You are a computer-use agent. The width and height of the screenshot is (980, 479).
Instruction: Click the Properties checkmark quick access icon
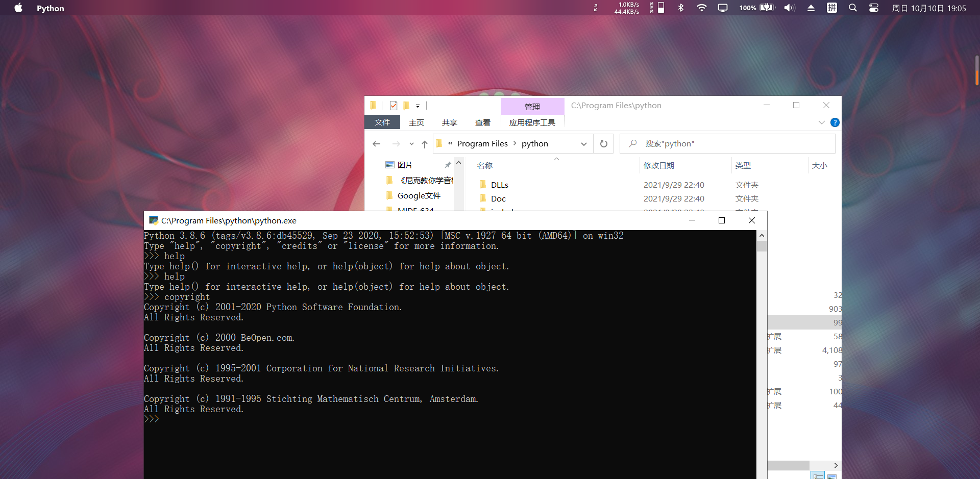tap(394, 106)
